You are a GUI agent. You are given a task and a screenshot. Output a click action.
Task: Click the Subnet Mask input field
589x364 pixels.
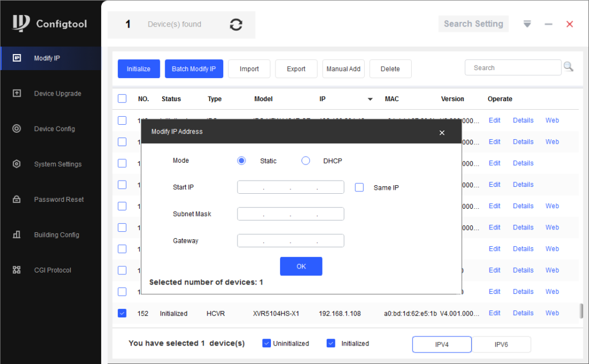(290, 214)
